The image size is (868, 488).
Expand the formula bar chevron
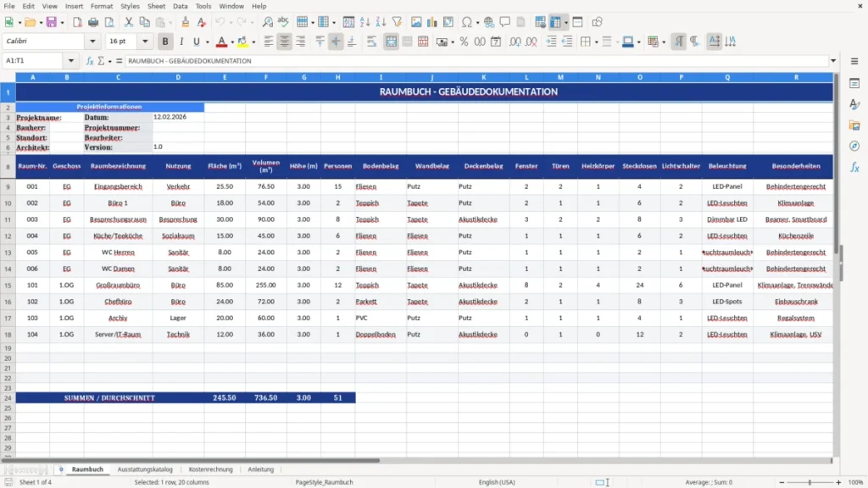tap(833, 61)
